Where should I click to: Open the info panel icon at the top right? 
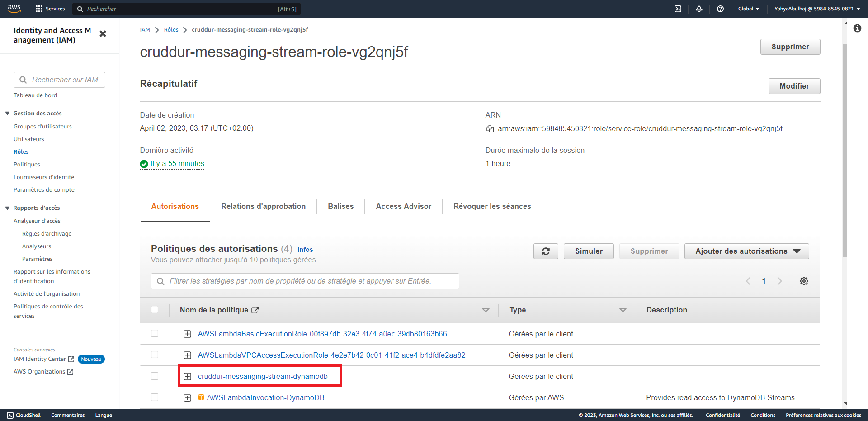(x=857, y=28)
